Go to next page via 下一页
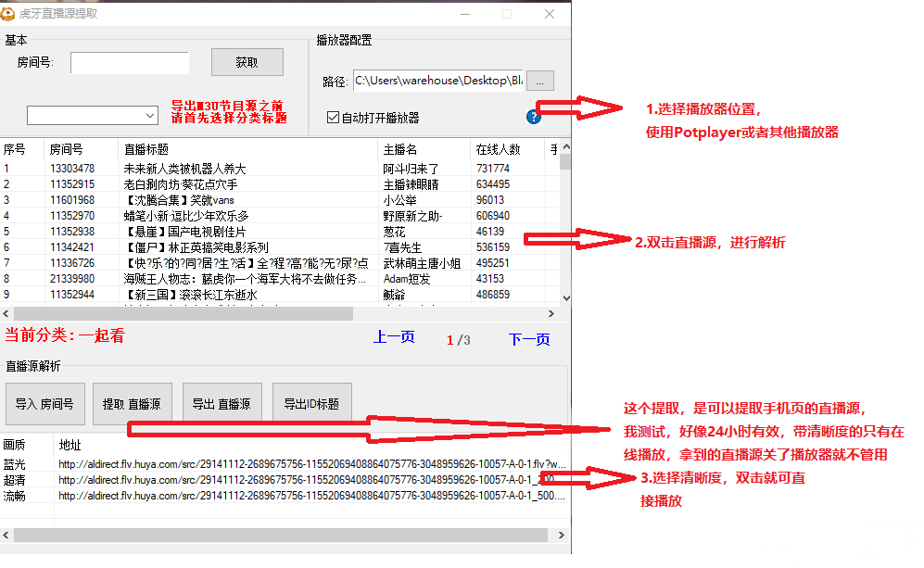The height and width of the screenshot is (568, 924). pos(529,339)
